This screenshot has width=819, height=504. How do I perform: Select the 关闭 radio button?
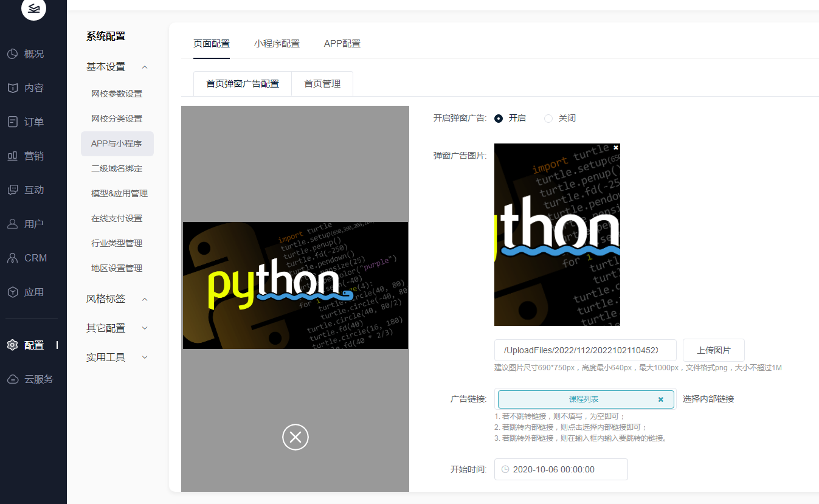tap(548, 119)
